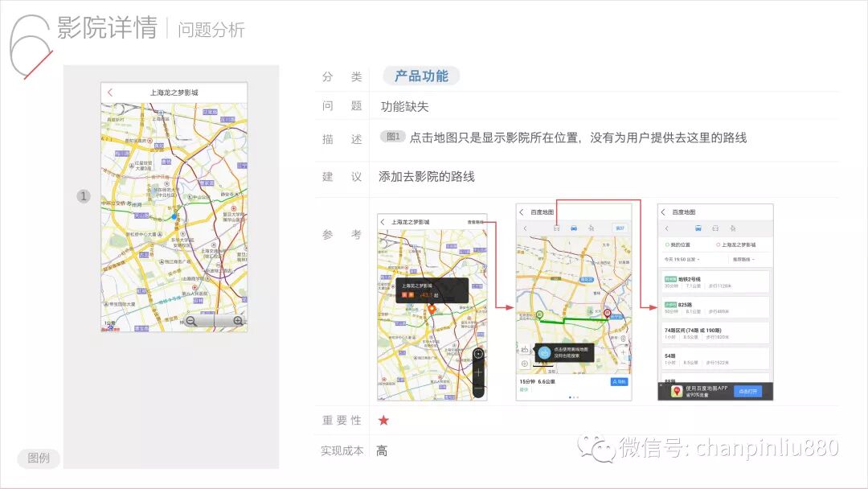Select bus tab in right transit toolbar

click(x=698, y=228)
